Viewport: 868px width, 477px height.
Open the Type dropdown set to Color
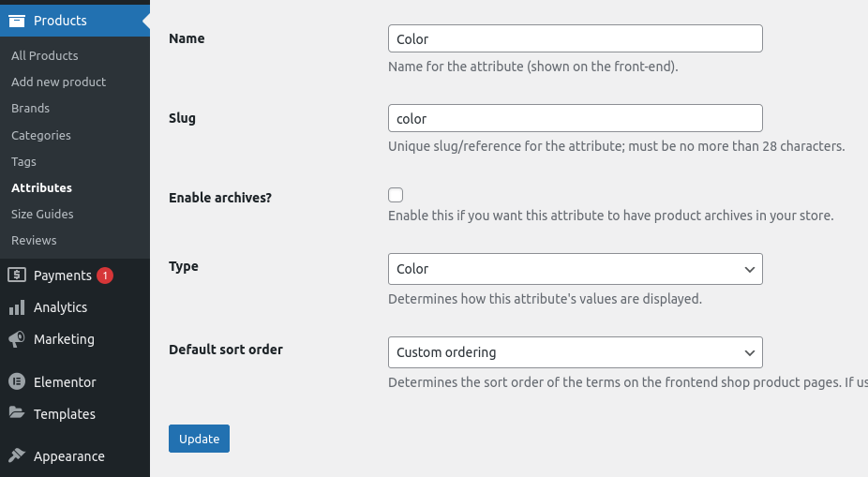(576, 269)
